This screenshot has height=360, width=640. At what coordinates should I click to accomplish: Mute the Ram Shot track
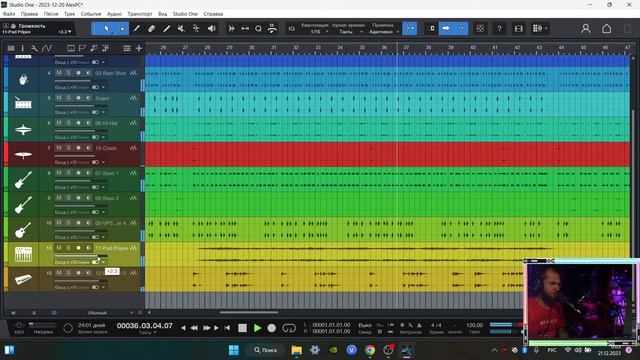59,73
